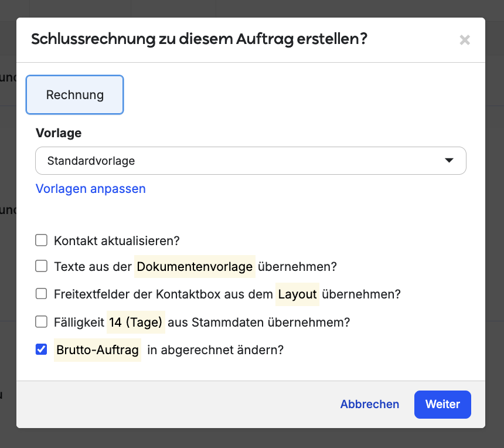
Task: Click the highlighted 14 (Tage) tag
Action: [x=135, y=323]
